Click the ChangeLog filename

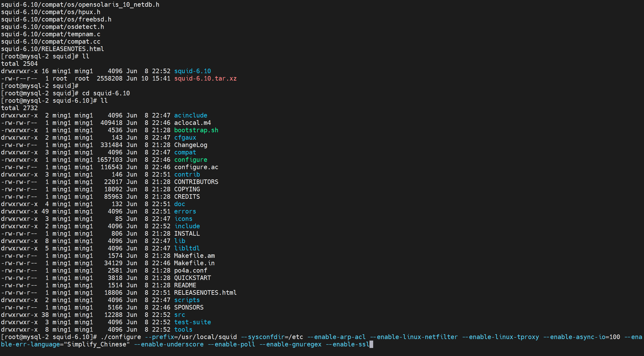tap(191, 145)
